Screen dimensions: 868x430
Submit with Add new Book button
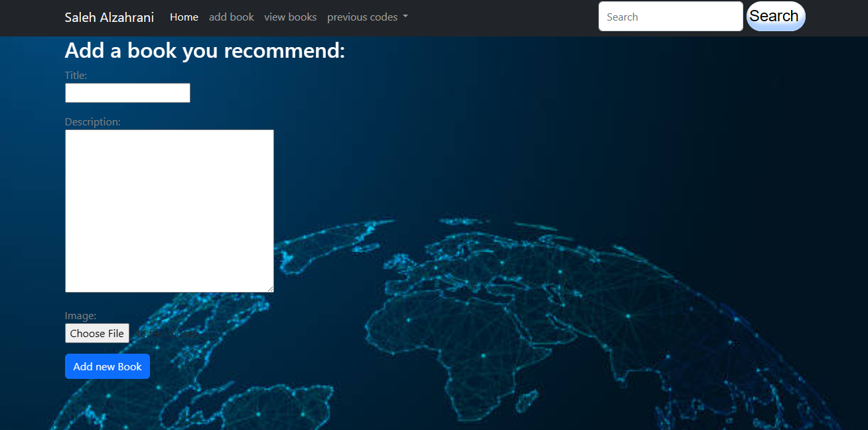click(108, 366)
